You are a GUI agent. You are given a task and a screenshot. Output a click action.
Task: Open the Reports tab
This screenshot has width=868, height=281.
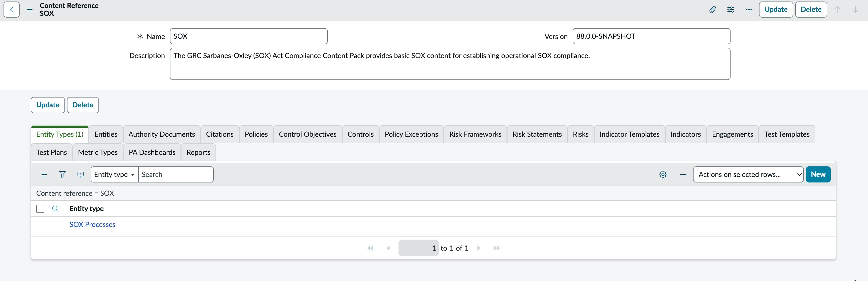198,153
